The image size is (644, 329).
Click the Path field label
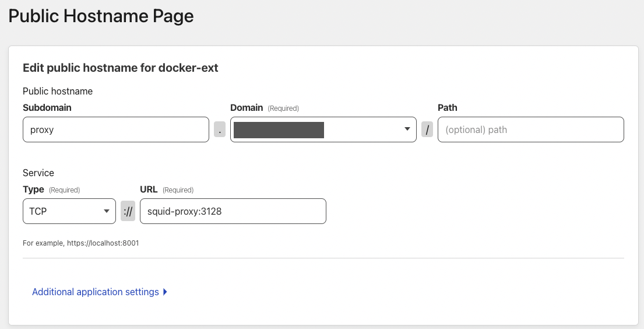point(447,108)
